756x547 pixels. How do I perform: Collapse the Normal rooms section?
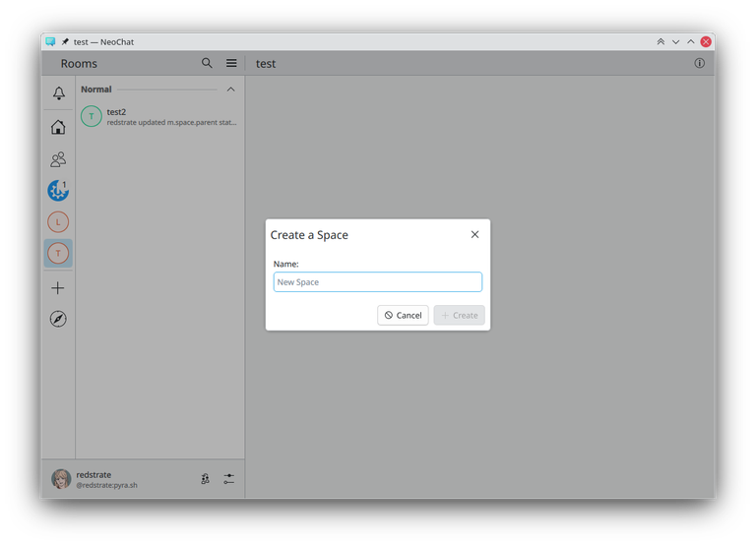[x=231, y=90]
